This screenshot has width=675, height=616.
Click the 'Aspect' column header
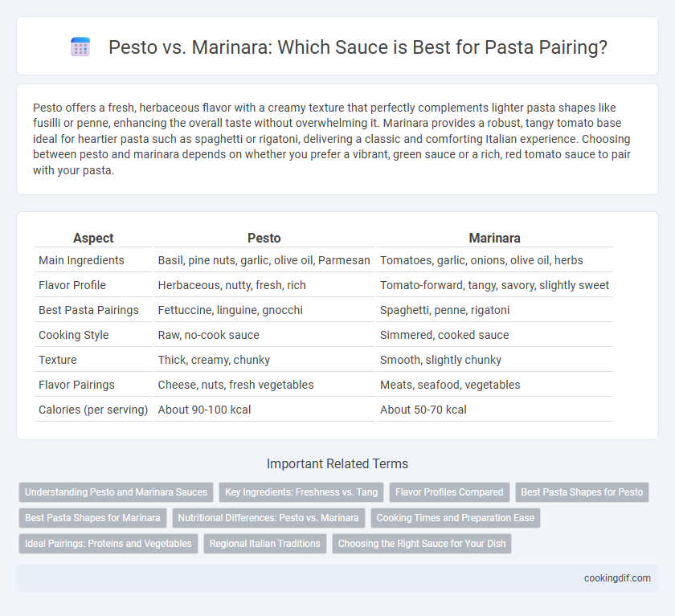[x=93, y=238]
